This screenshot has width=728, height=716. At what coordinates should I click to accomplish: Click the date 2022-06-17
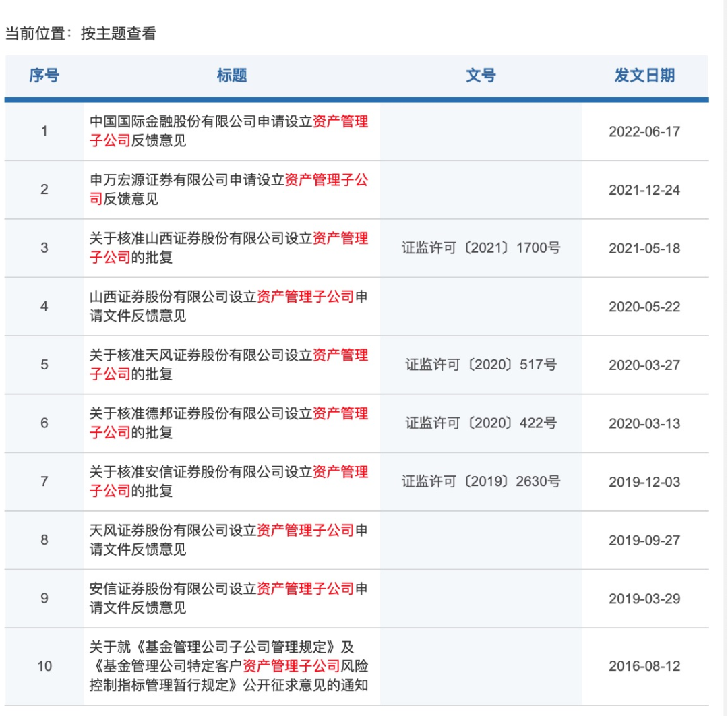click(x=644, y=132)
